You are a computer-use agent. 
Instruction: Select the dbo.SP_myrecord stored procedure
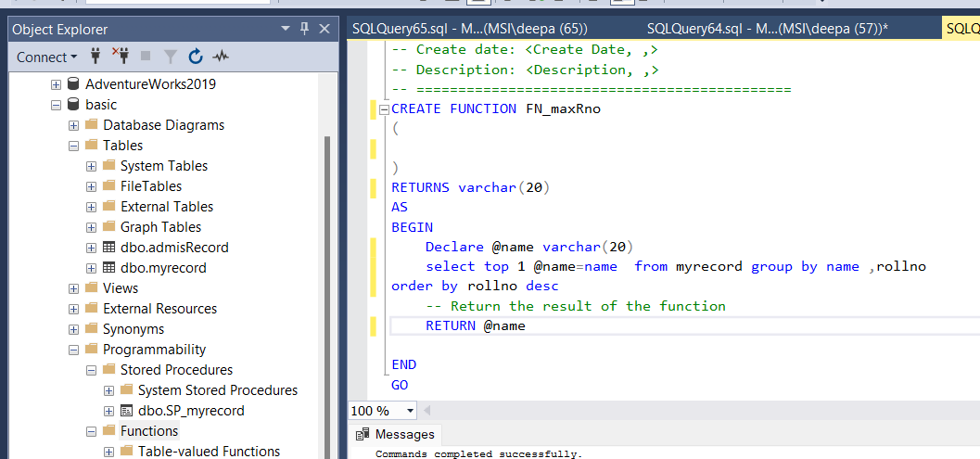191,411
